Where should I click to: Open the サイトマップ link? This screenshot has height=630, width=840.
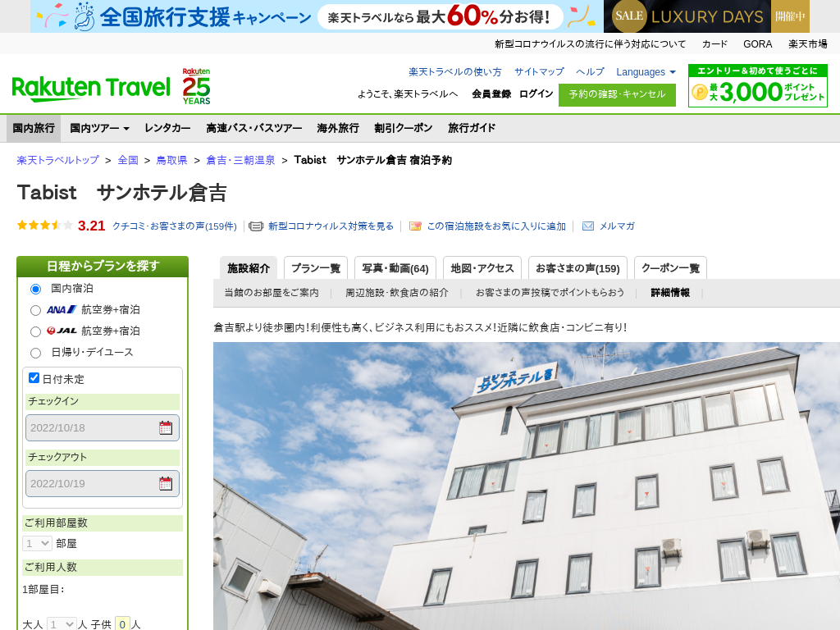[539, 72]
